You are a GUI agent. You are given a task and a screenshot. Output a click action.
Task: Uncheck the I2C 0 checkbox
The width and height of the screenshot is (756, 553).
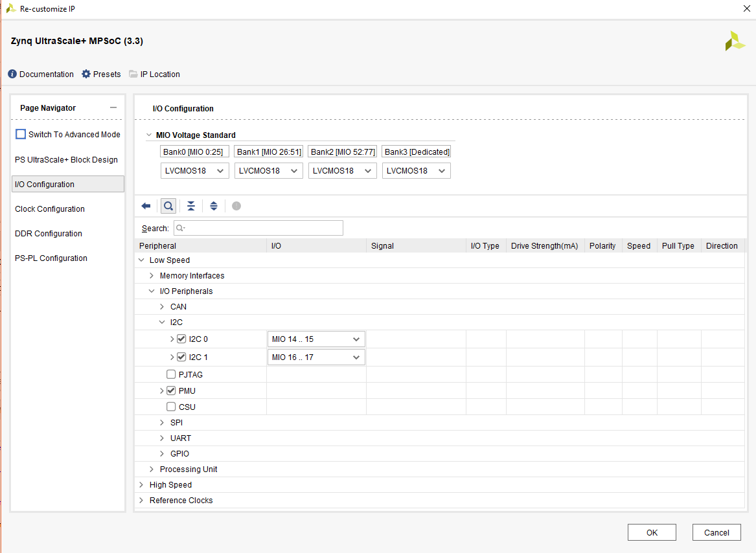pyautogui.click(x=181, y=339)
